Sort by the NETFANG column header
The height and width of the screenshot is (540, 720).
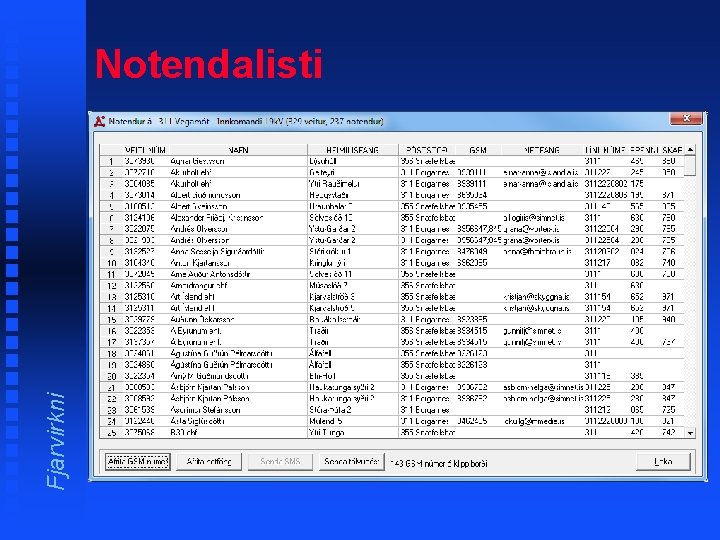pos(542,150)
